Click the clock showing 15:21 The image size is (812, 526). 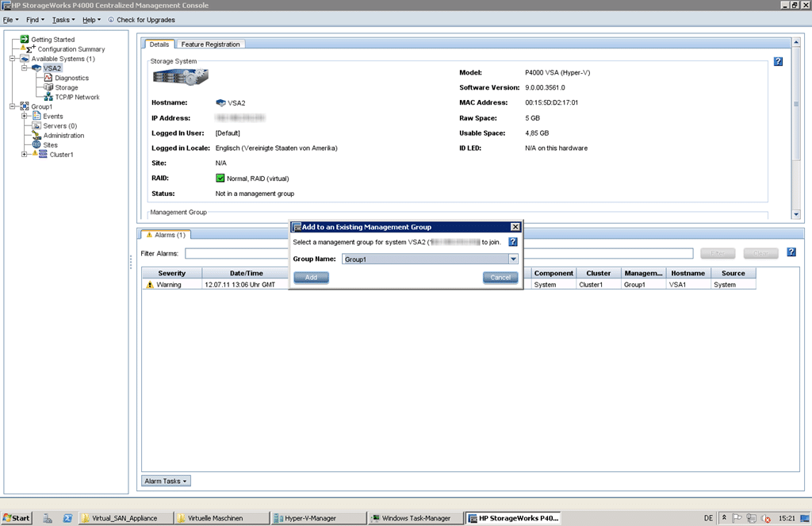tap(787, 518)
